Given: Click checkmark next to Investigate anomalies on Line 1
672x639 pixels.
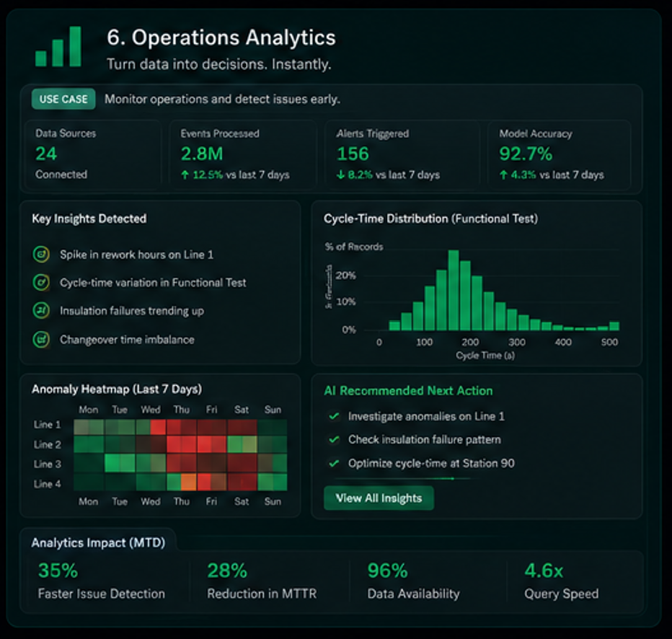Looking at the screenshot, I should point(334,416).
